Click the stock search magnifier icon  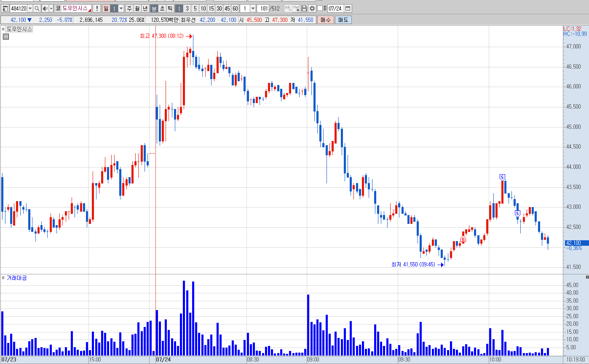pos(37,8)
